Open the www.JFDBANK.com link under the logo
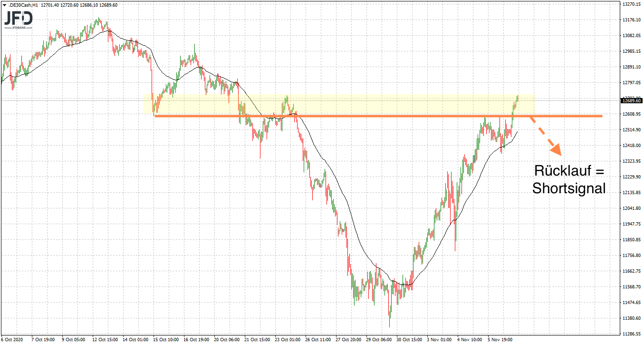 point(19,28)
